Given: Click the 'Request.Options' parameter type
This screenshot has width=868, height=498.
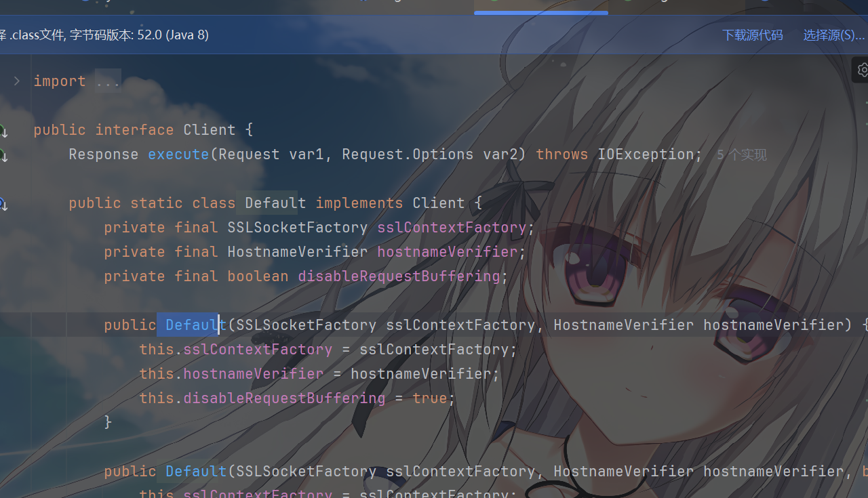Looking at the screenshot, I should coord(408,154).
